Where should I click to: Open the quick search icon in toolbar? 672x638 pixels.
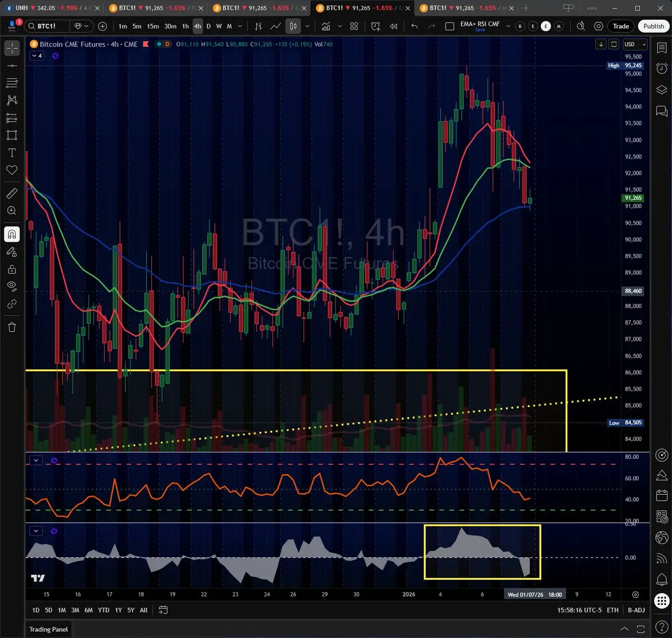click(x=581, y=26)
